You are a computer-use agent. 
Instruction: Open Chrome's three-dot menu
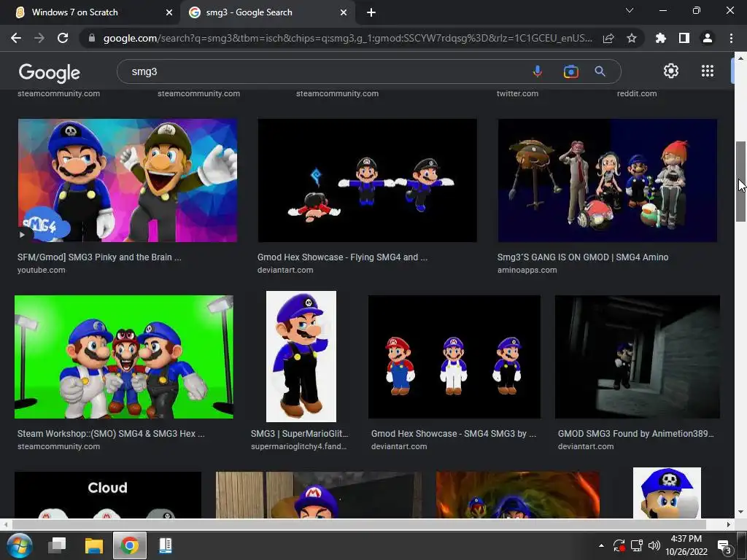pyautogui.click(x=731, y=38)
